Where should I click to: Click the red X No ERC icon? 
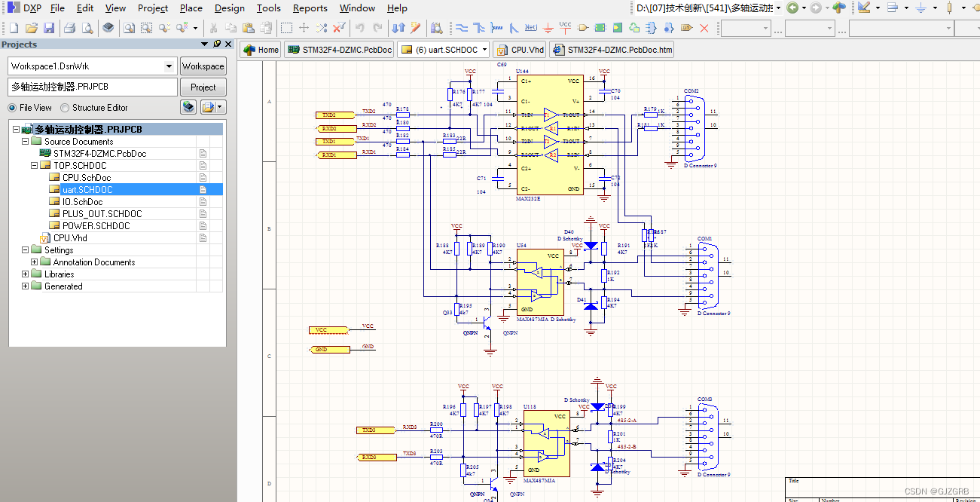coord(704,28)
